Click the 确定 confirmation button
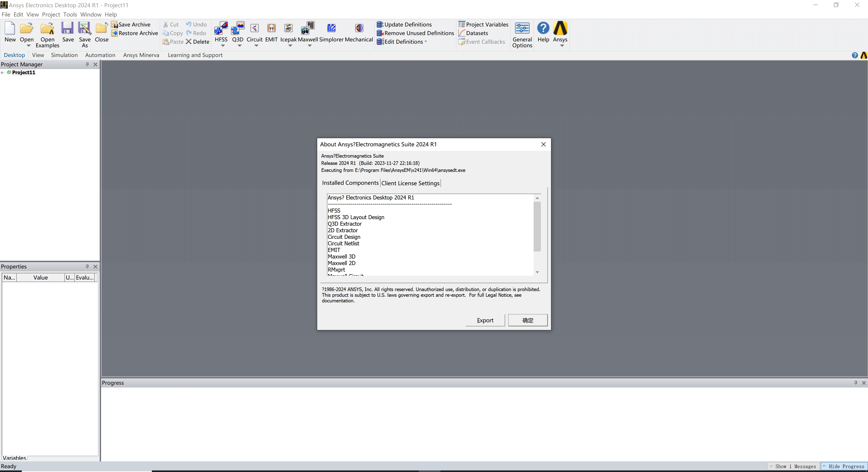The image size is (868, 472). tap(527, 320)
